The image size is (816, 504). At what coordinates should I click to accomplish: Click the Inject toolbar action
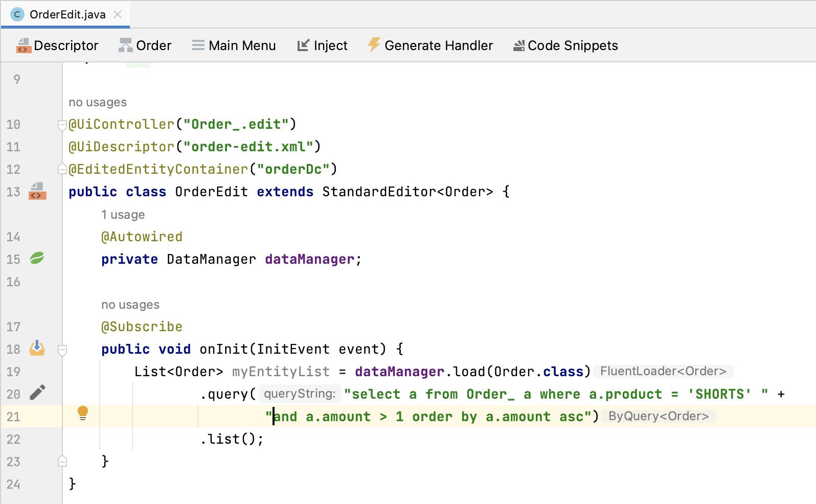pos(322,45)
